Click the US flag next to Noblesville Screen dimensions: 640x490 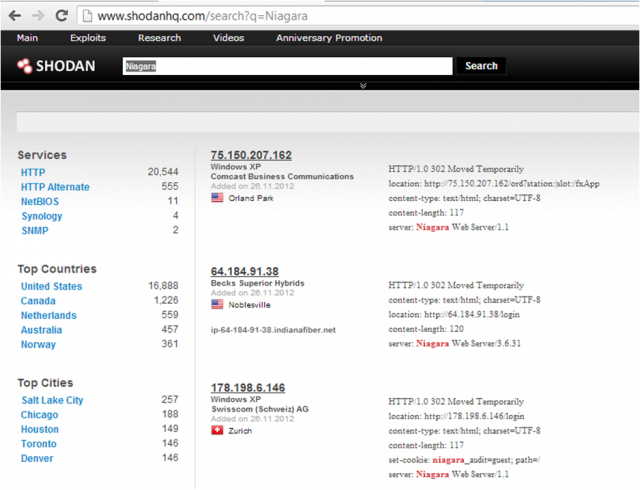[217, 305]
